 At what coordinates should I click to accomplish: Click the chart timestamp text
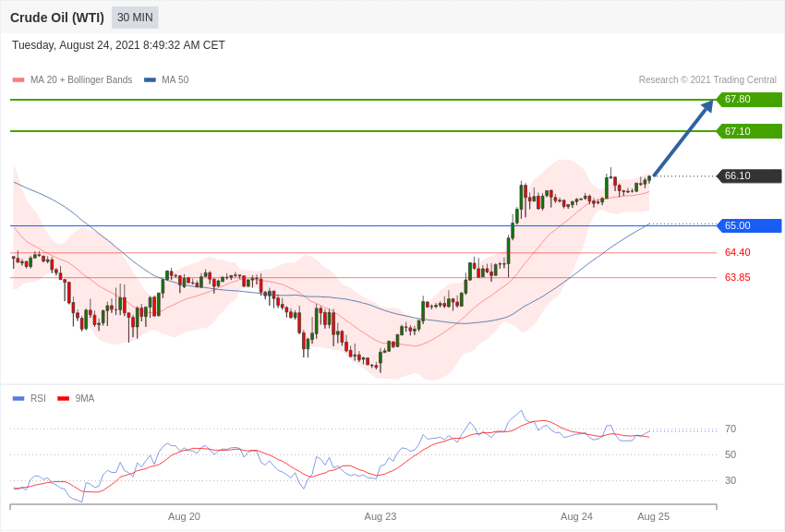[x=118, y=45]
